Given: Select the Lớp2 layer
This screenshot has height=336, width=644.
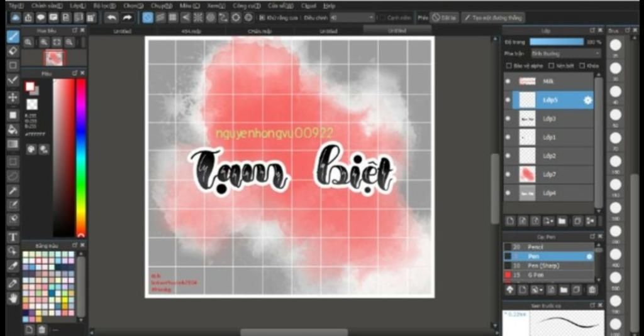Looking at the screenshot, I should point(548,156).
